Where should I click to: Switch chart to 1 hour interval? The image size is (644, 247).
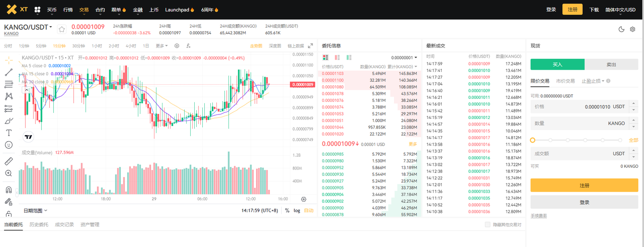pos(97,46)
